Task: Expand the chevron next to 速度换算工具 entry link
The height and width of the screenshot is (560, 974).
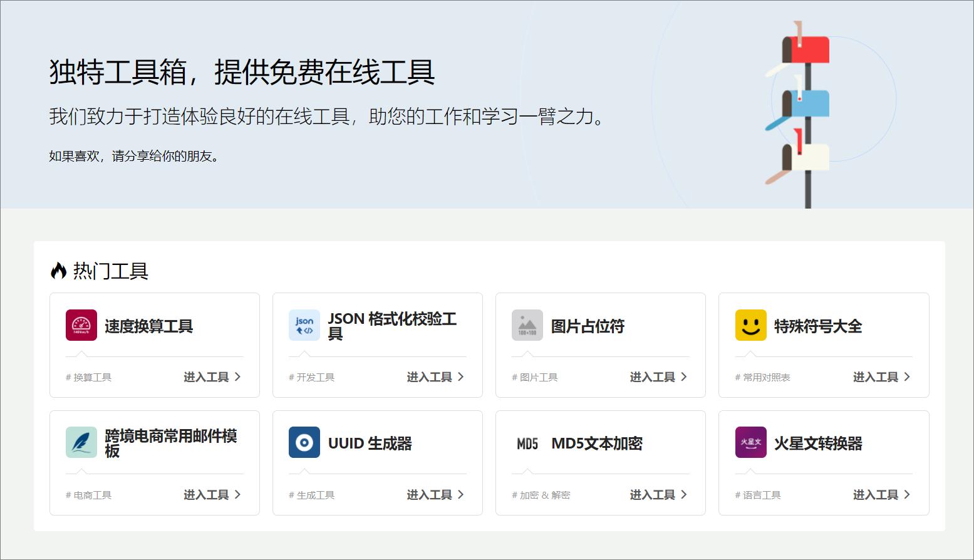Action: (237, 376)
